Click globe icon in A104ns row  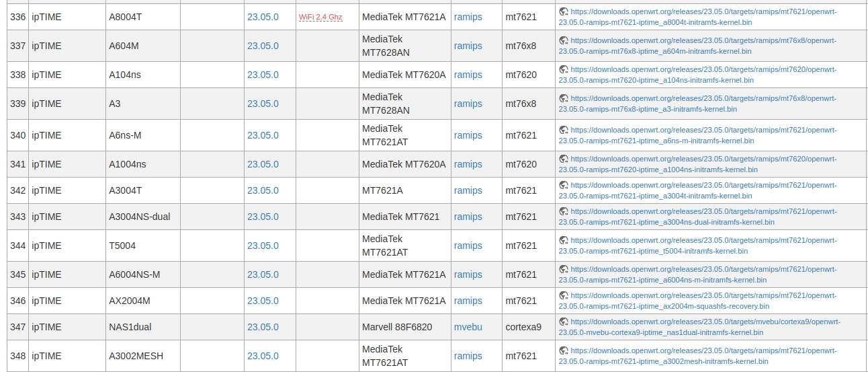tap(564, 69)
